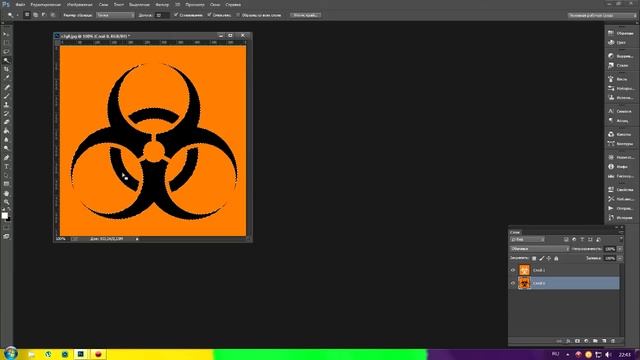
Task: Open the layer opacity slider arrow
Action: coord(620,249)
